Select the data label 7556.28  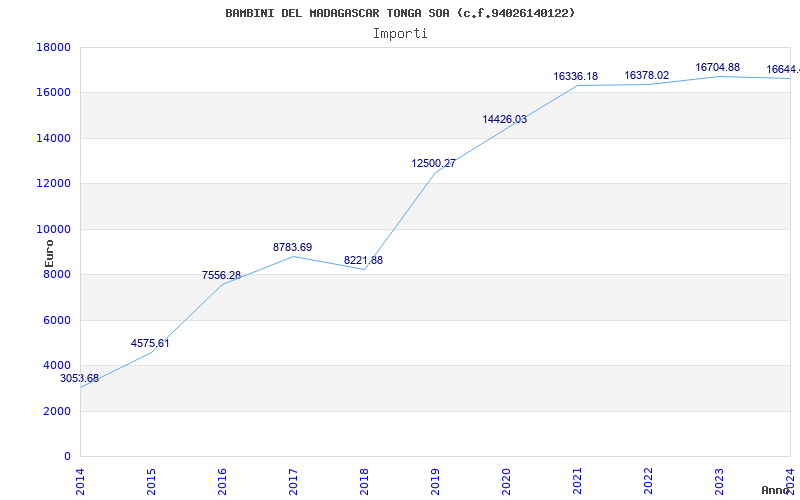(221, 276)
